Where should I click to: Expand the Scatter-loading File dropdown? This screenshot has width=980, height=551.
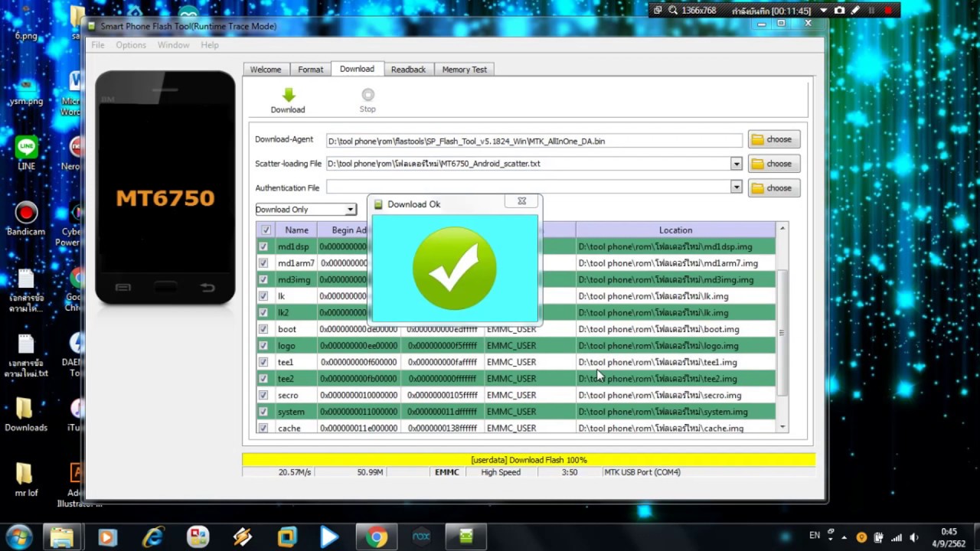click(736, 164)
